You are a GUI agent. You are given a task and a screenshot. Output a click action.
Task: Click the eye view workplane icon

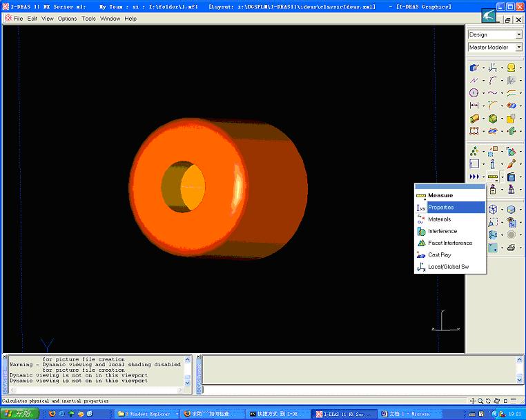click(x=512, y=222)
